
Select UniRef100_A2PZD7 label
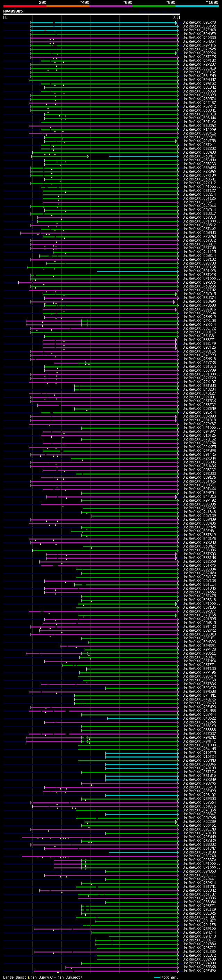199,64
